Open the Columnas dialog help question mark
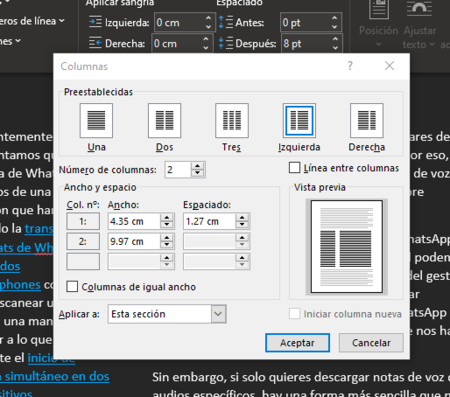The width and height of the screenshot is (450, 397). 350,66
